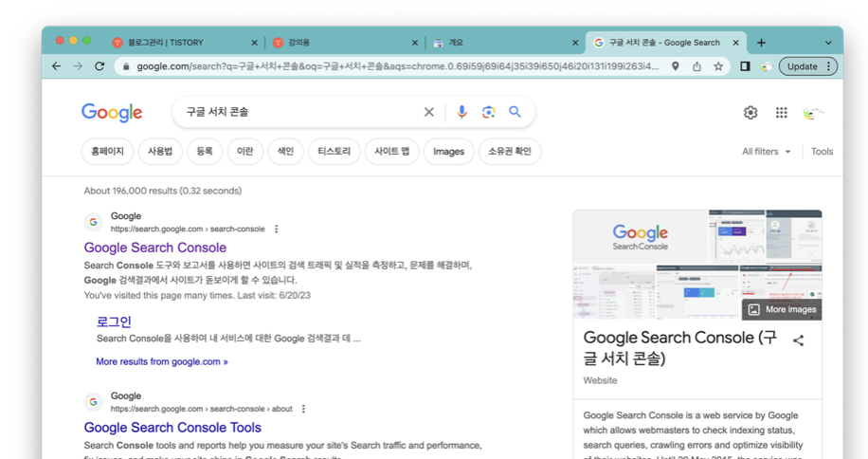Click the https://search.google.com › search-console breadcrumb
Viewport: 868px width, 459px height.
click(x=188, y=229)
